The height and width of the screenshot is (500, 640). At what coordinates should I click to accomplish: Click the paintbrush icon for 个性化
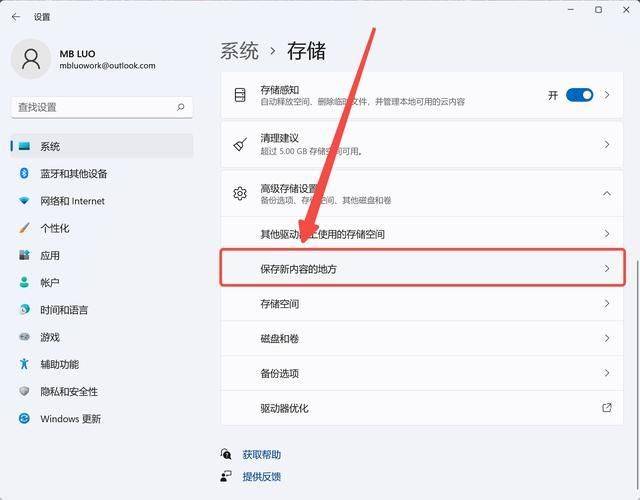click(x=24, y=228)
